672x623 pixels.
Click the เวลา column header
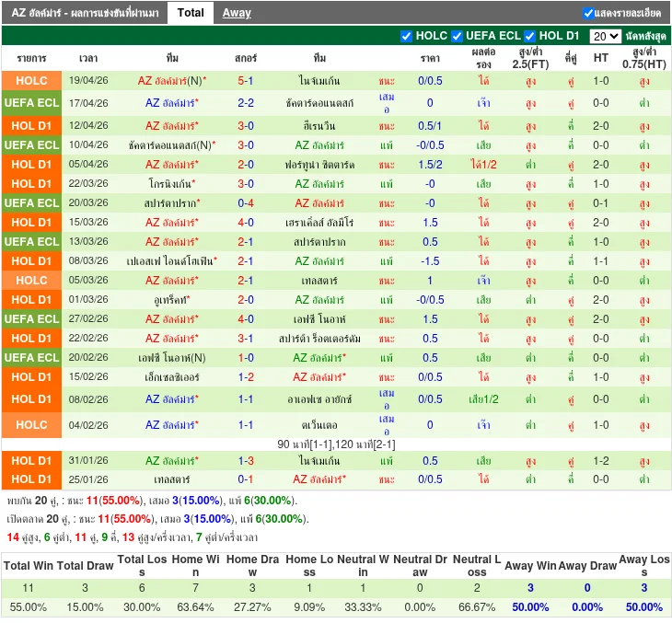[89, 58]
